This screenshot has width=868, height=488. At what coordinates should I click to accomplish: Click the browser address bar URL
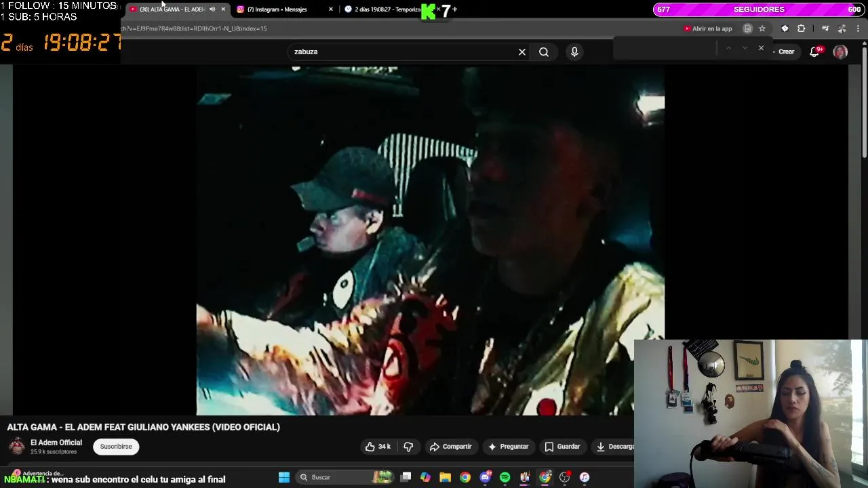193,28
